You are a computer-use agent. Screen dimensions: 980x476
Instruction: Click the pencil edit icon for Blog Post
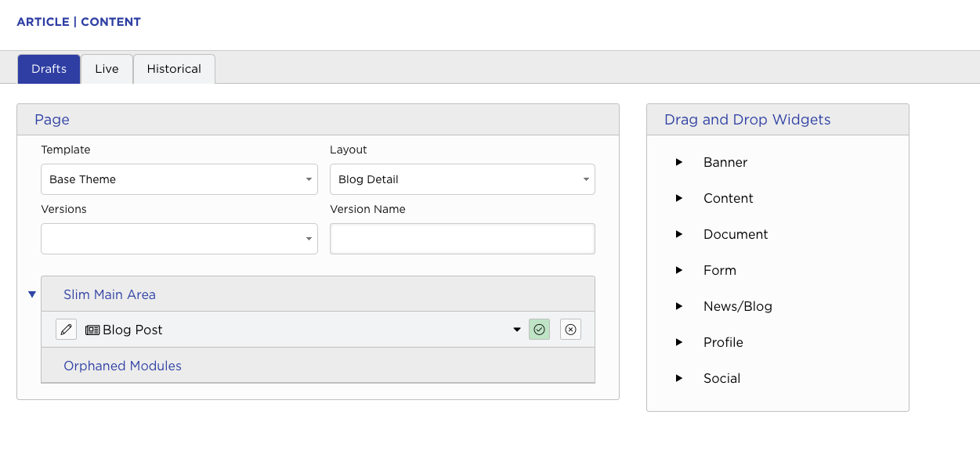tap(67, 330)
